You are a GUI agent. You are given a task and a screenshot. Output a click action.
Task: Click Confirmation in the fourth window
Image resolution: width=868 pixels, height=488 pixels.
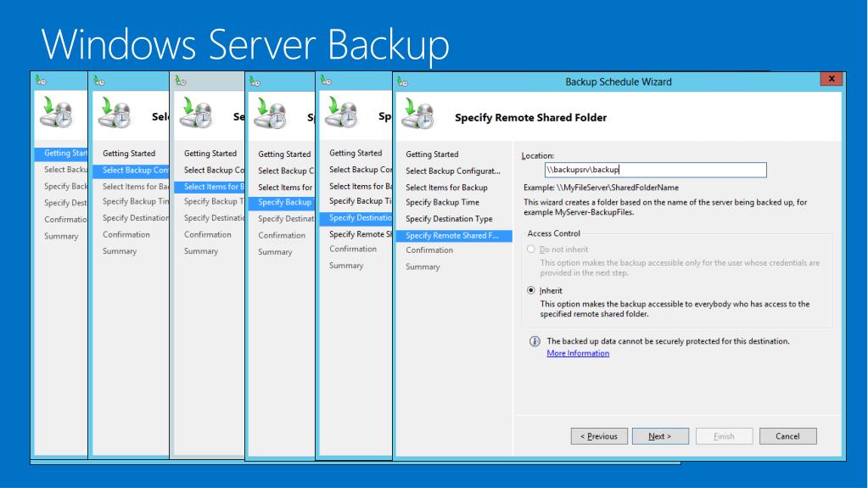(282, 235)
